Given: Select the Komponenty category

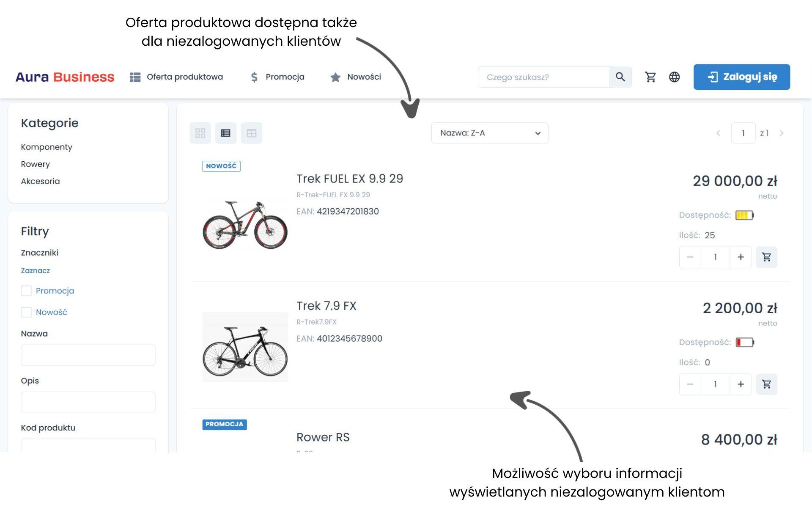Looking at the screenshot, I should (47, 147).
